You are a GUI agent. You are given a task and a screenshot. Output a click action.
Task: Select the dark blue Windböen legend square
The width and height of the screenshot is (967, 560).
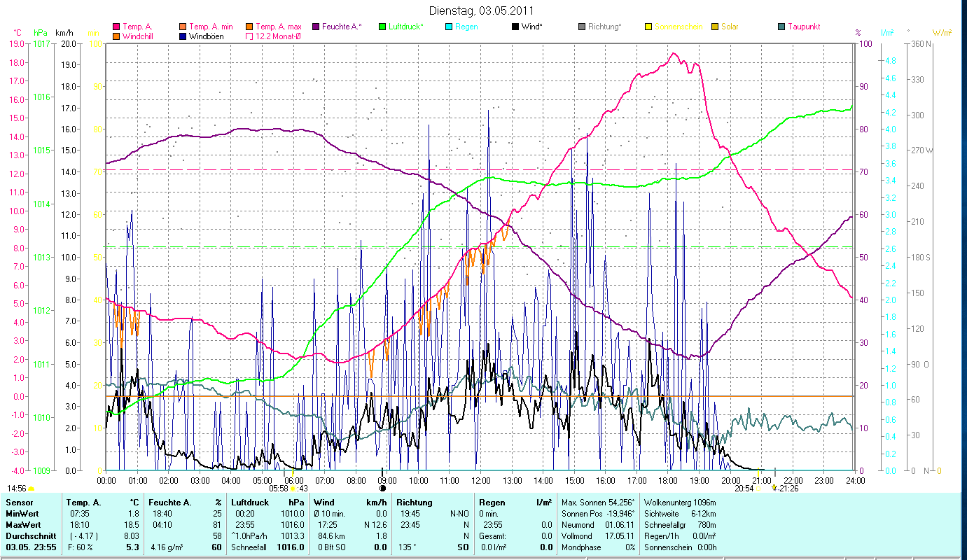pyautogui.click(x=182, y=36)
